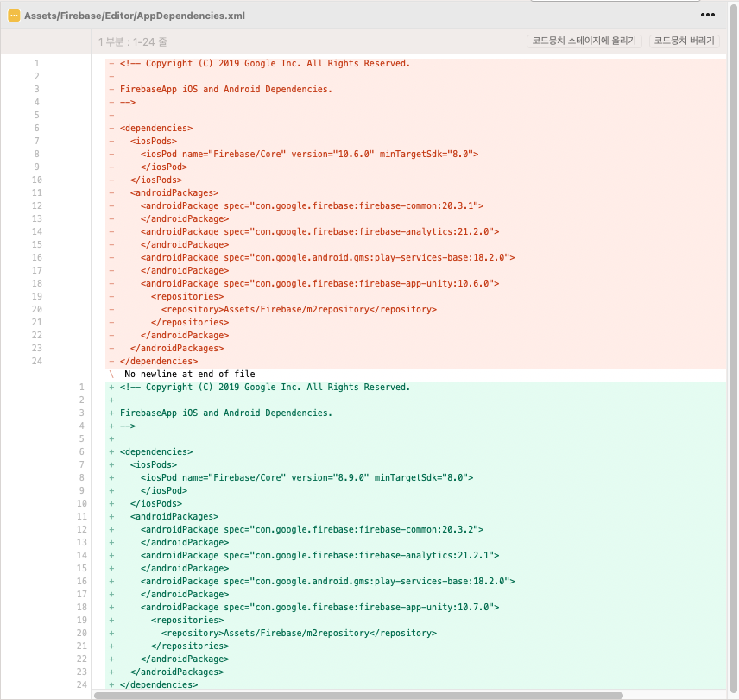Click removed copyright comment line
Image resolution: width=739 pixels, height=700 pixels.
coord(416,64)
